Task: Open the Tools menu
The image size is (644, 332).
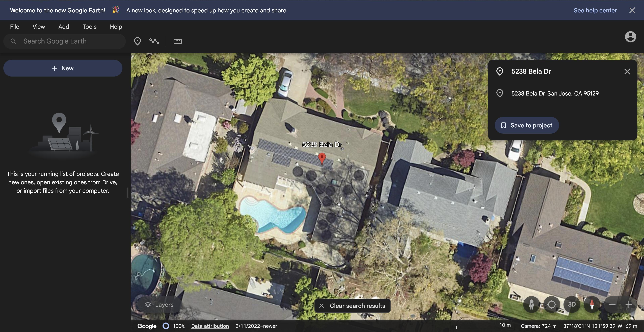Action: [x=90, y=27]
